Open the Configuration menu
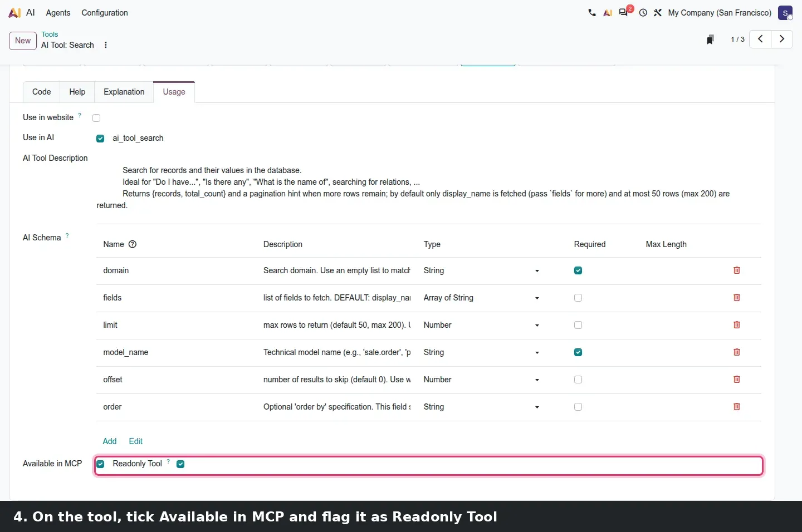Screen dimensions: 802x532 [x=105, y=13]
